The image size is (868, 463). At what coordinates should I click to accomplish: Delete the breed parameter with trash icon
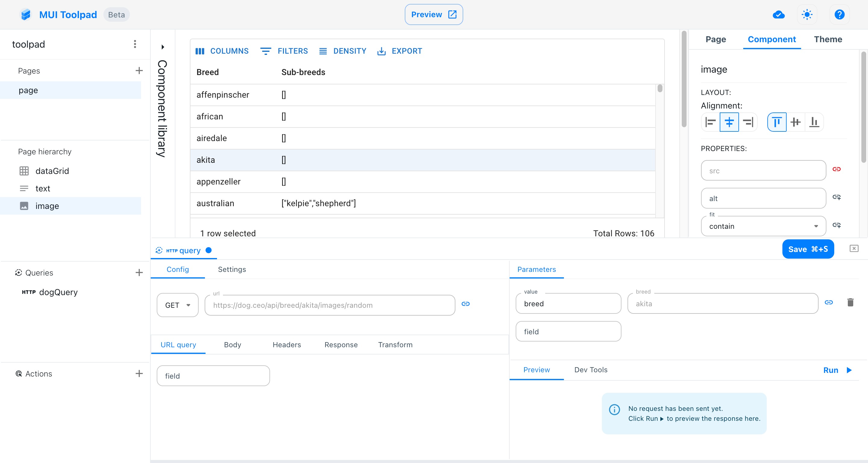click(850, 302)
